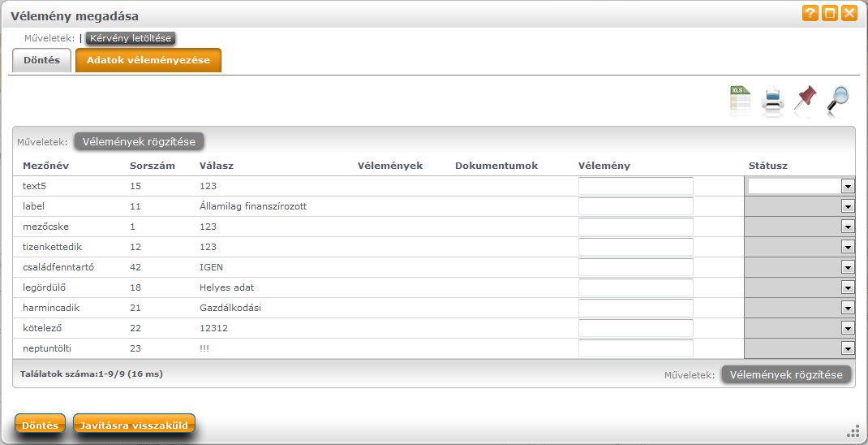Switch to the Döntés tab
This screenshot has height=445, width=868.
(41, 60)
